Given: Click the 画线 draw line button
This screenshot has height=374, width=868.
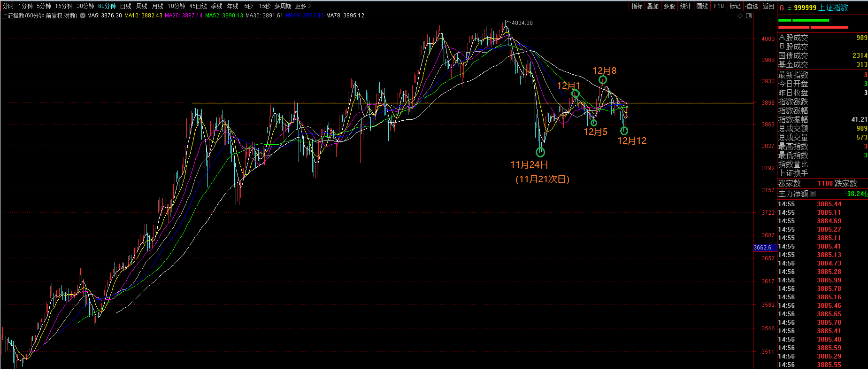Looking at the screenshot, I should point(702,6).
